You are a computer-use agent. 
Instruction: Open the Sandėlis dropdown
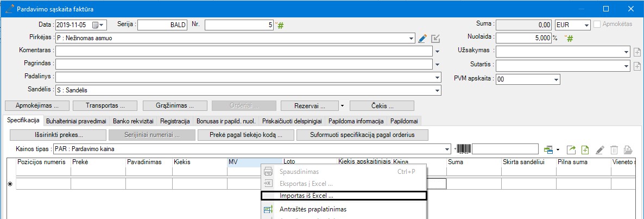(x=438, y=90)
